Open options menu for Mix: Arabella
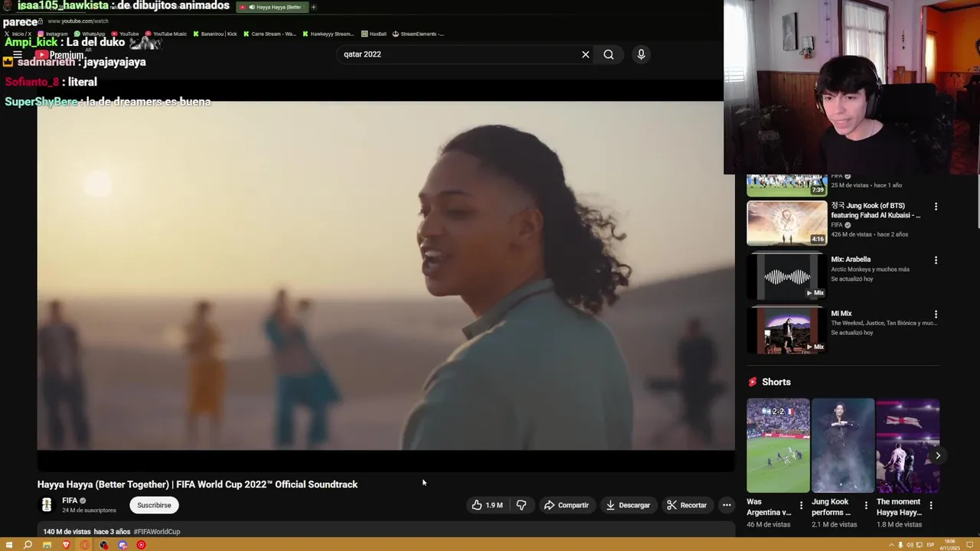The image size is (980, 551). point(936,260)
